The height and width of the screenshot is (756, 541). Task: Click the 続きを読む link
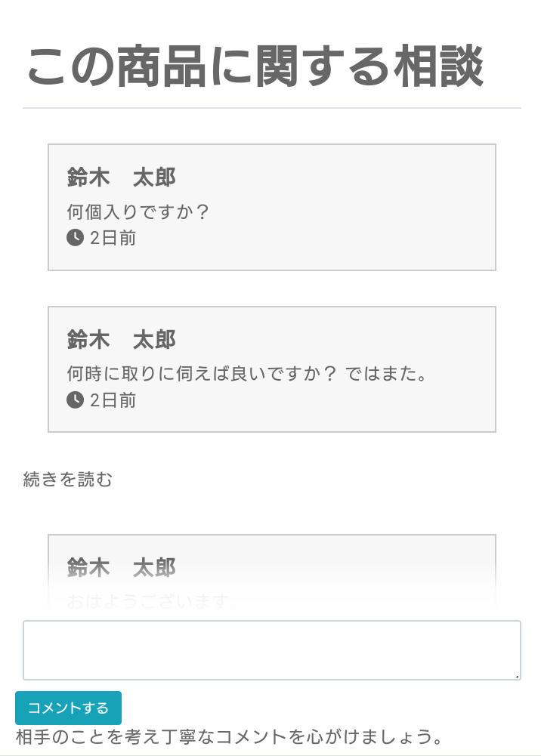point(68,479)
